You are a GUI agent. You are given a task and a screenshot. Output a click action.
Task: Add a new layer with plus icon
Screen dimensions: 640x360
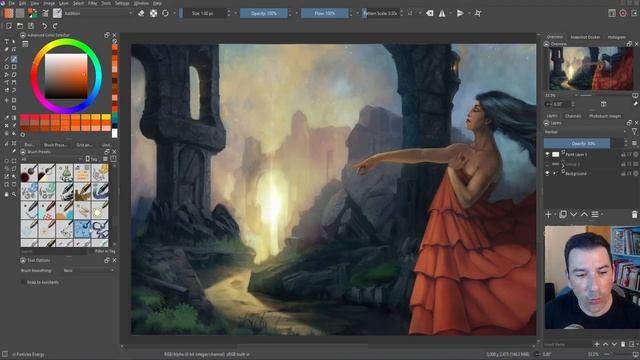point(548,214)
